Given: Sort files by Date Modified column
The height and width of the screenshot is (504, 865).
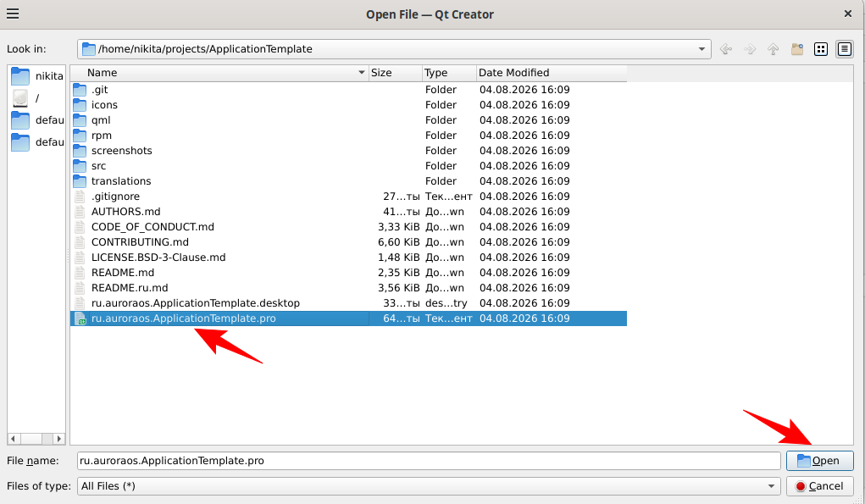Looking at the screenshot, I should [x=551, y=73].
